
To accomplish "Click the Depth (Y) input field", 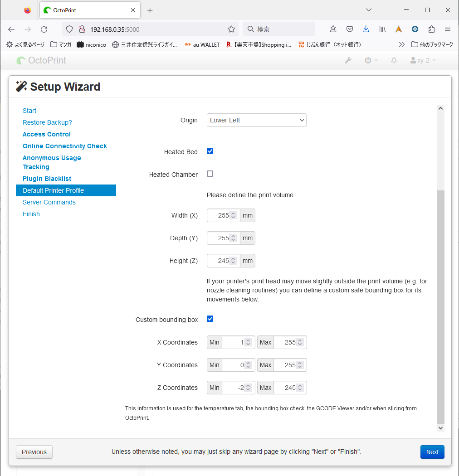I will pyautogui.click(x=223, y=238).
